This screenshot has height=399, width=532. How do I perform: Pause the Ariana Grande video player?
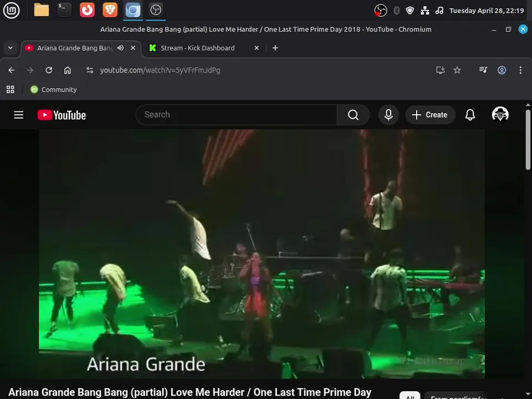(262, 254)
